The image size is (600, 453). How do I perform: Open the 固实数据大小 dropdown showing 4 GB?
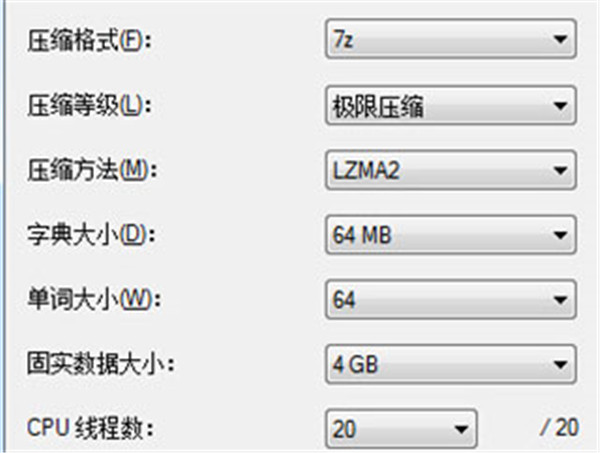pos(451,364)
